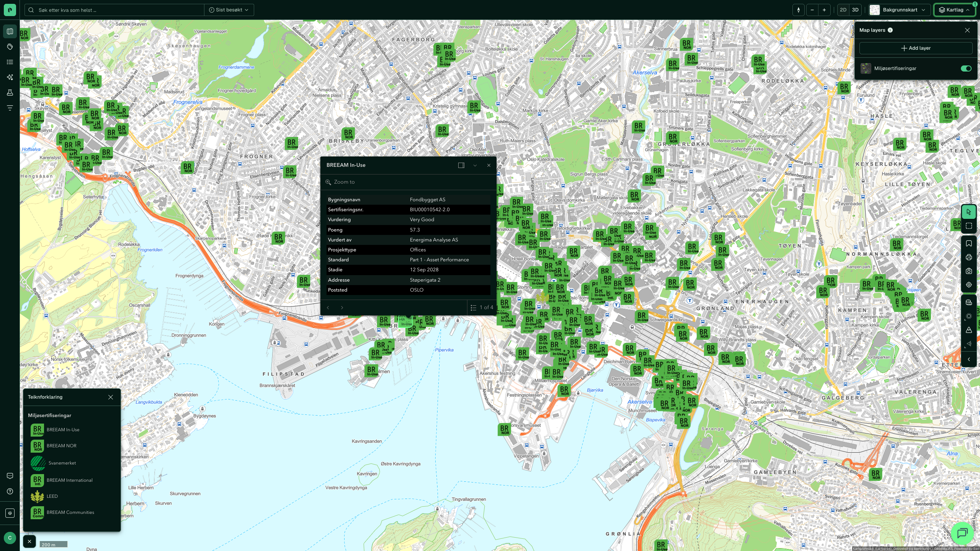Screen dimensions: 980x551
Task: Click BREEAM NOR legend entry
Action: point(54,446)
